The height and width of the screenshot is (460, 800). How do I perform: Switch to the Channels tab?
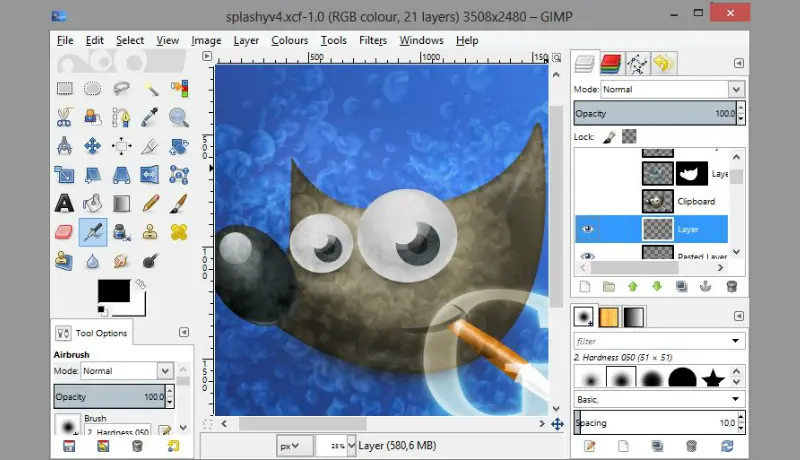[x=612, y=65]
